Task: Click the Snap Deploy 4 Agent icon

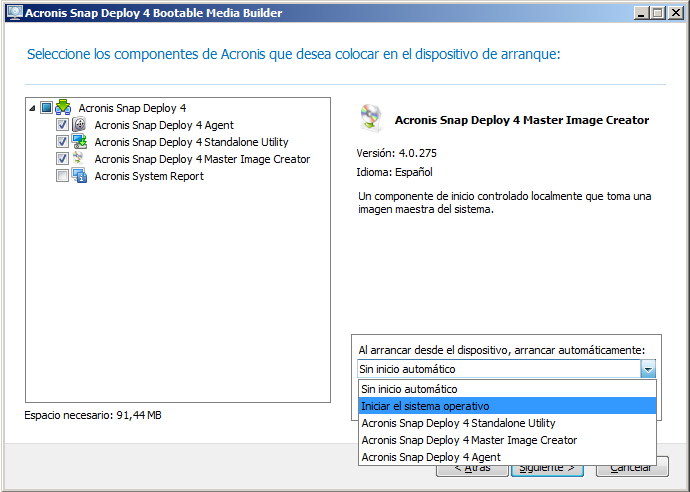Action: (79, 125)
